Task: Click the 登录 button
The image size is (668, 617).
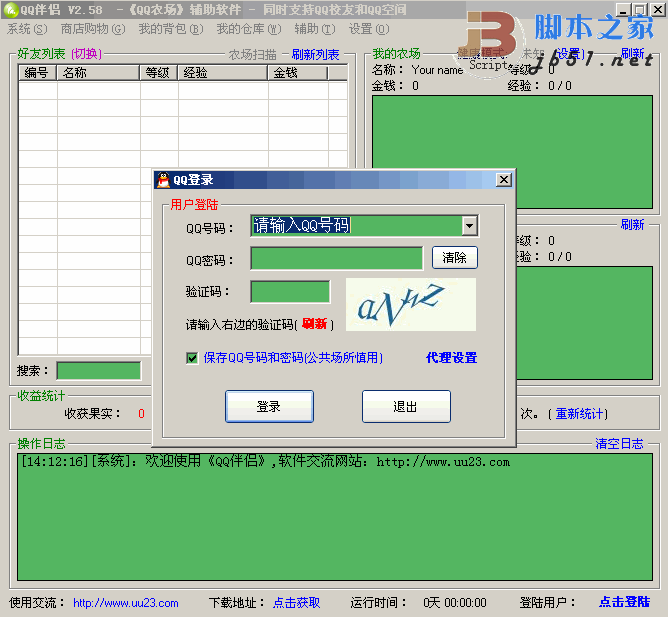Action: [269, 407]
